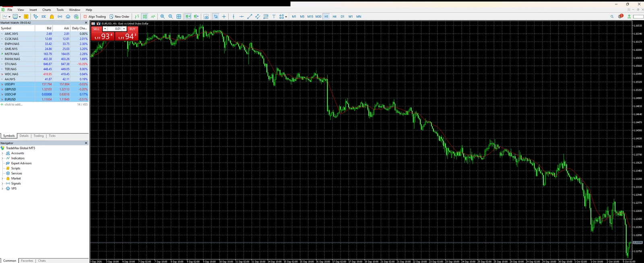Image resolution: width=644 pixels, height=263 pixels.
Task: Close the Navigator panel
Action: [86, 143]
